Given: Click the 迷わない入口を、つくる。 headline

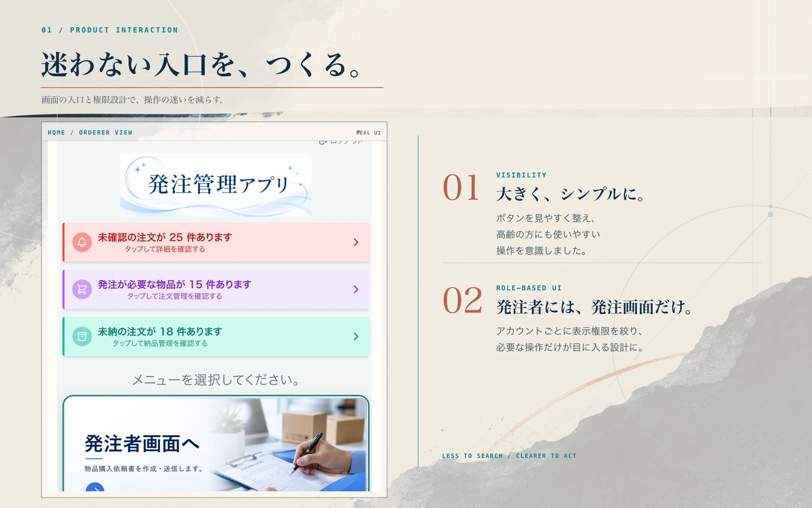Looking at the screenshot, I should click(x=201, y=65).
